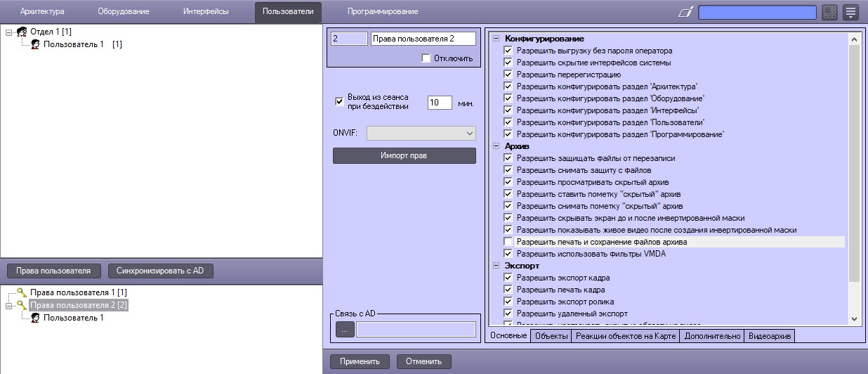Screen dimensions: 868x374
Task: Enable the Отключить checkbox
Action: [x=426, y=58]
